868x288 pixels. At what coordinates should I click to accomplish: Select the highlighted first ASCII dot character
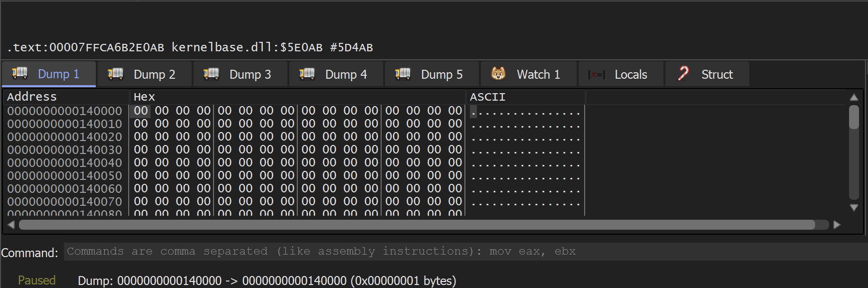(473, 111)
